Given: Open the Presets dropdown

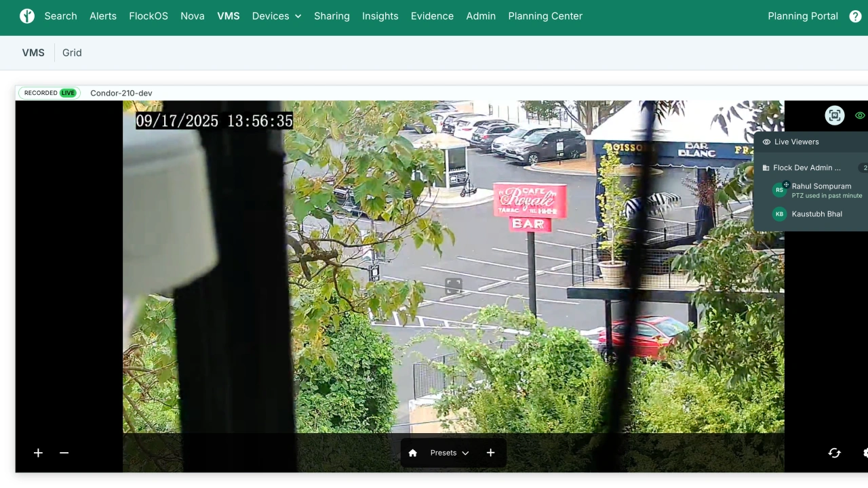Looking at the screenshot, I should pos(450,453).
